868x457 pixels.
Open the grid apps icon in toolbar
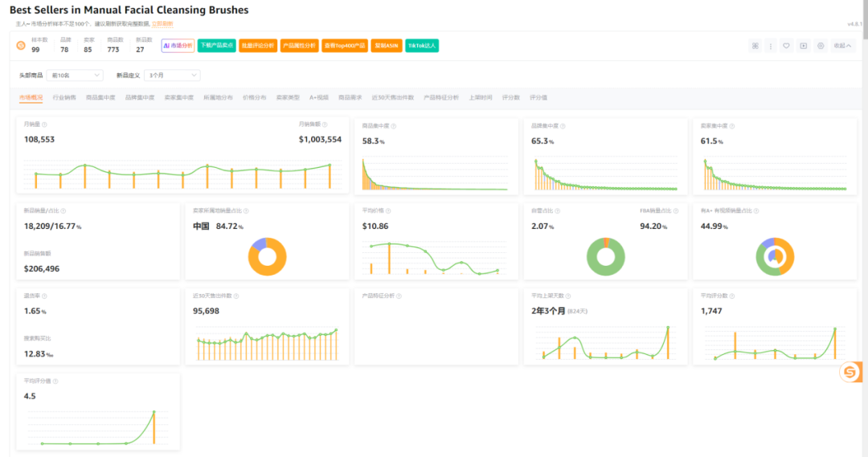pyautogui.click(x=755, y=46)
